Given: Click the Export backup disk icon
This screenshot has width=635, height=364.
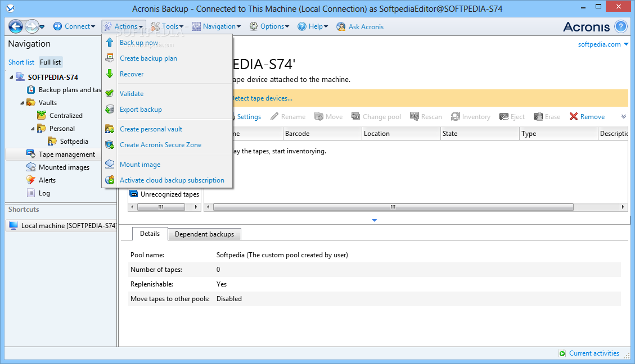Looking at the screenshot, I should tap(110, 109).
